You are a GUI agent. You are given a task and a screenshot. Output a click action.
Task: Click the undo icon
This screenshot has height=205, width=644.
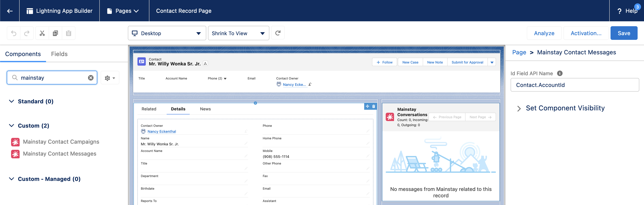pyautogui.click(x=14, y=33)
